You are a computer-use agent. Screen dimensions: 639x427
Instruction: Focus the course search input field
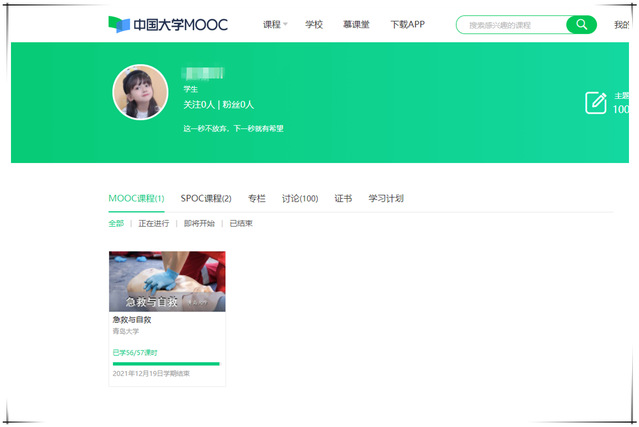[x=511, y=25]
